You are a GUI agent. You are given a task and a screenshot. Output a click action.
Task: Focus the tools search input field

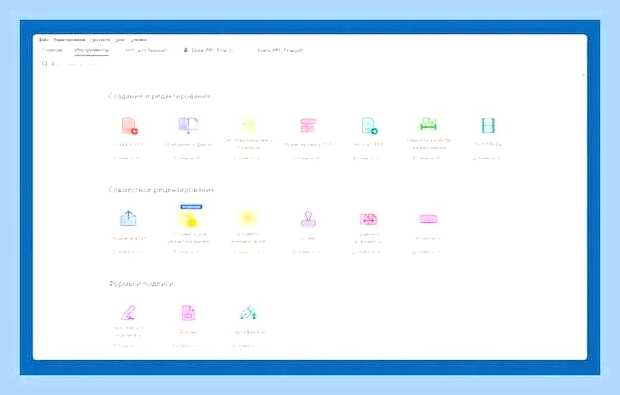click(75, 64)
